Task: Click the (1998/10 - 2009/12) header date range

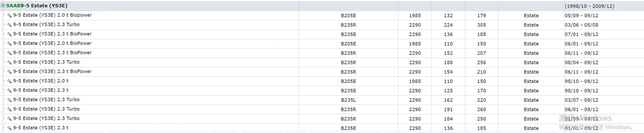Action: 590,6
